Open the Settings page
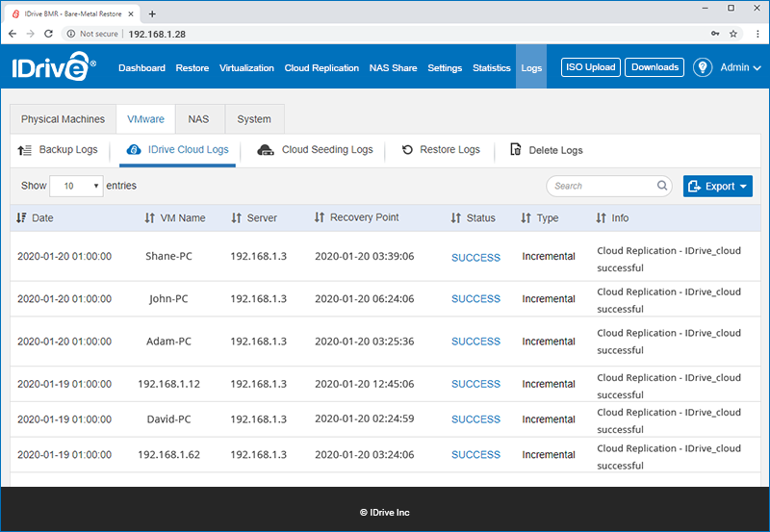770x532 pixels. tap(445, 67)
